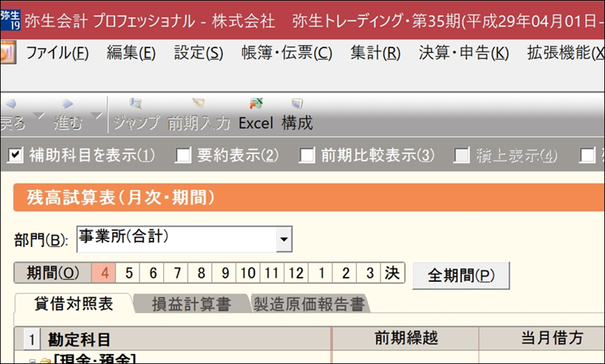Screen dimensions: 605x364
Task: Enable 前期比較表示 checkbox
Action: point(307,155)
